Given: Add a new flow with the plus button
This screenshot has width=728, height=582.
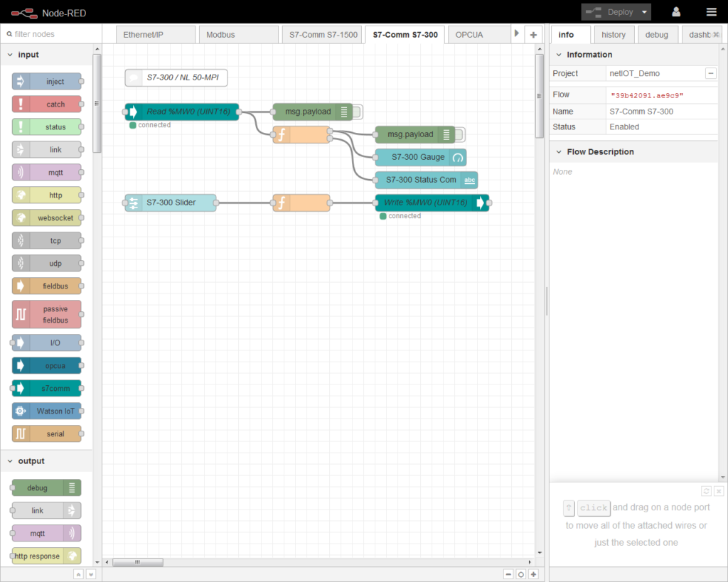Looking at the screenshot, I should click(532, 33).
